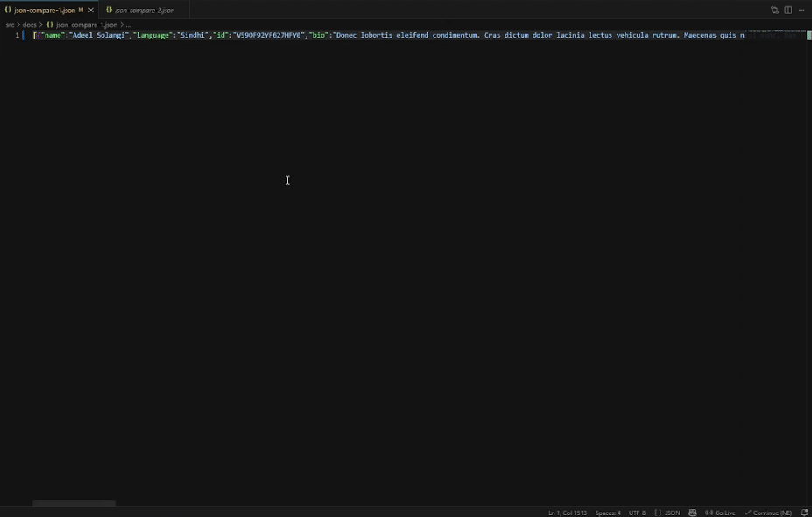812x517 pixels.
Task: Click the Open Changes comparison icon
Action: 774,9
